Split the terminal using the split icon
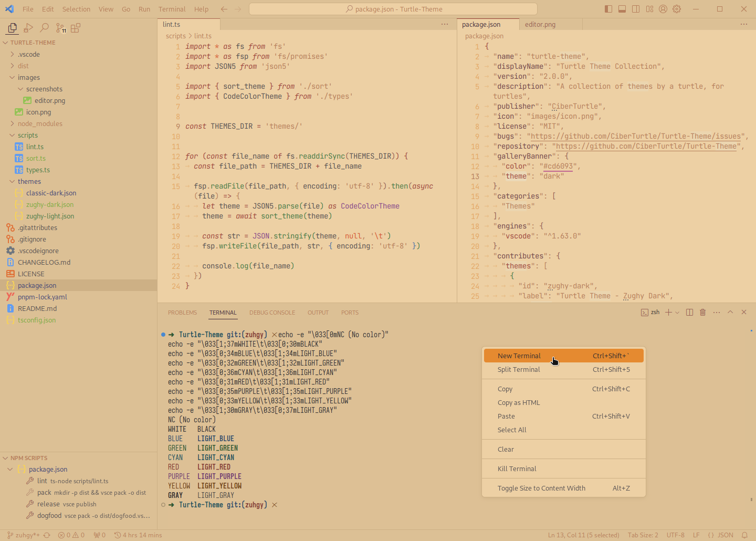 point(690,312)
